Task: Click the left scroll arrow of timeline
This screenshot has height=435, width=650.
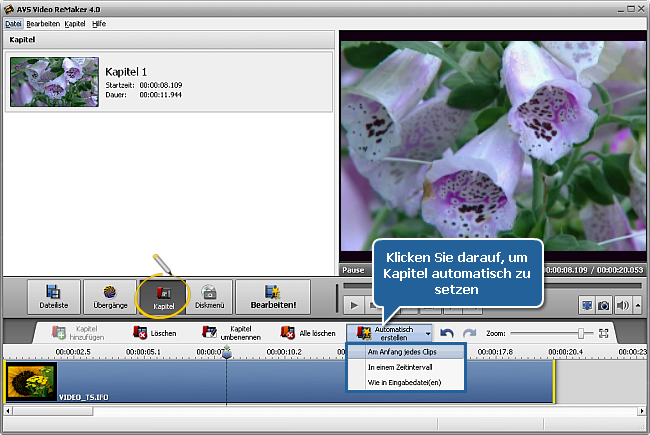Action: point(8,411)
